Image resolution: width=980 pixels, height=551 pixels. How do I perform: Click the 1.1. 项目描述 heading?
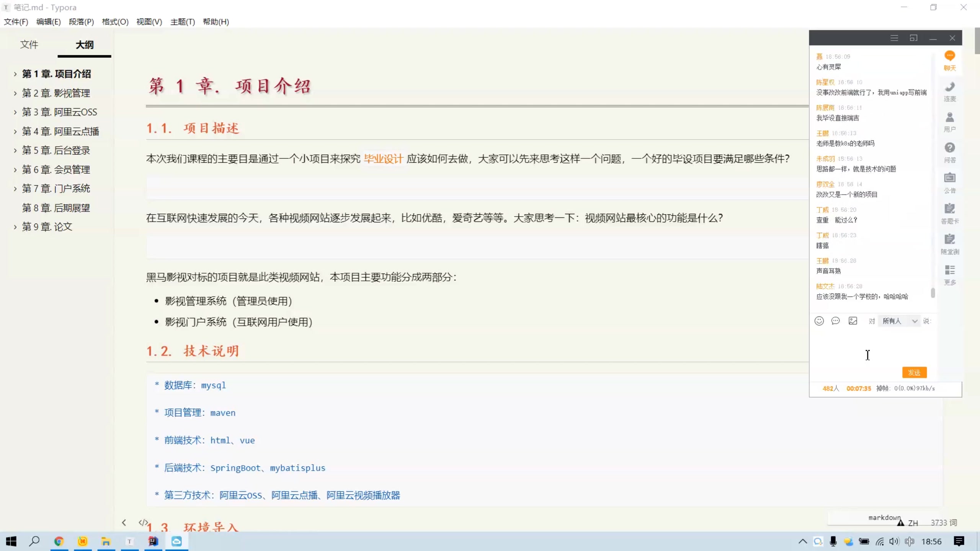pos(193,128)
